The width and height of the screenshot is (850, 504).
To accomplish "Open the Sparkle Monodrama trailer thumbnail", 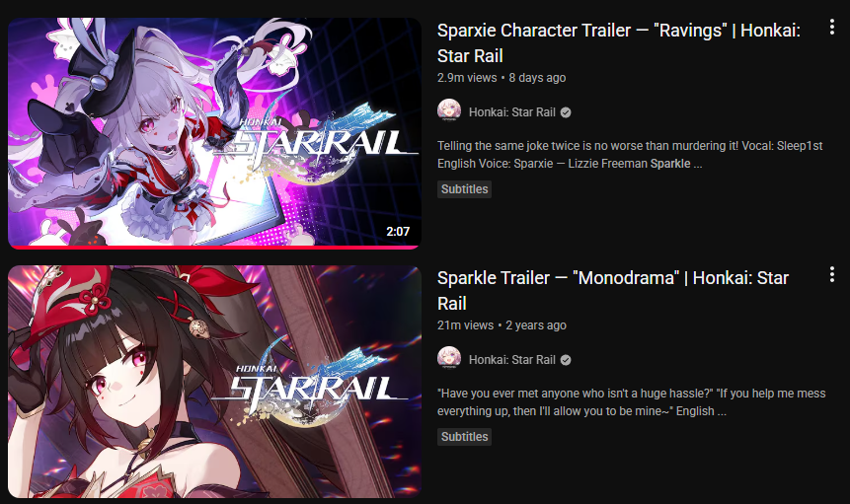I will tap(214, 382).
